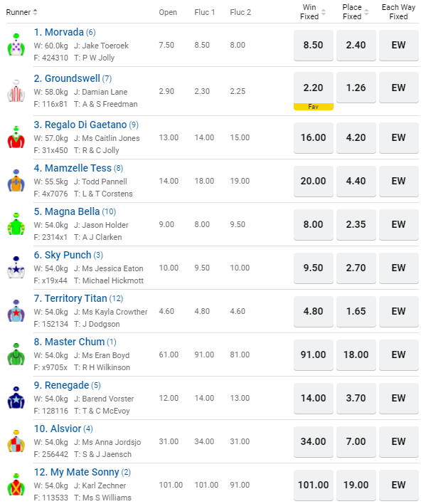
Task: Click Territory Titan's light blue star silks icon
Action: tap(16, 311)
